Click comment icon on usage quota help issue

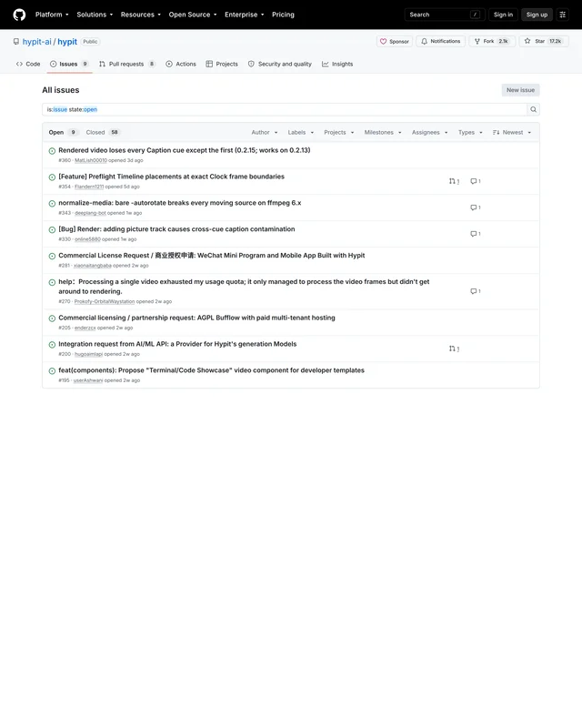point(476,291)
